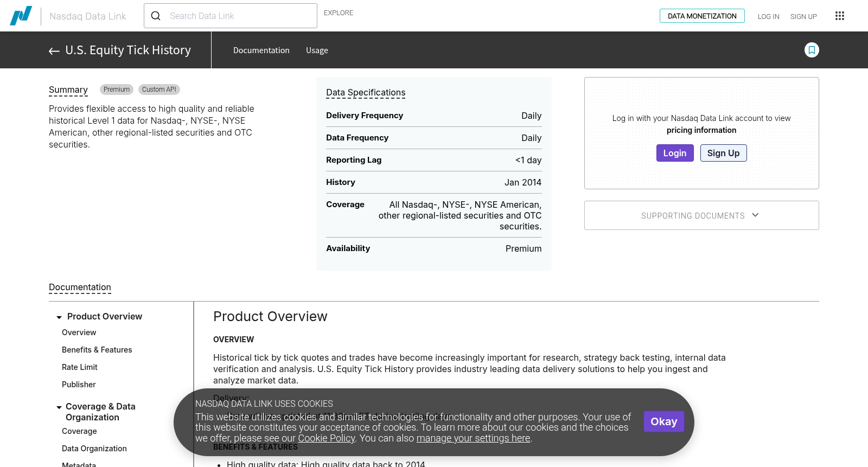Click the History value Jan 2014

(x=523, y=182)
